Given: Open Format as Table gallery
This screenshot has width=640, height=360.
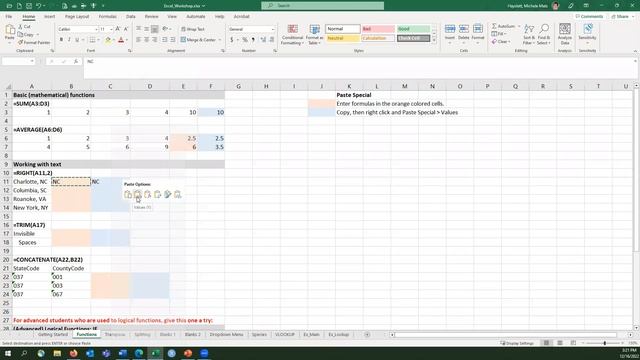Looking at the screenshot, I should (315, 34).
